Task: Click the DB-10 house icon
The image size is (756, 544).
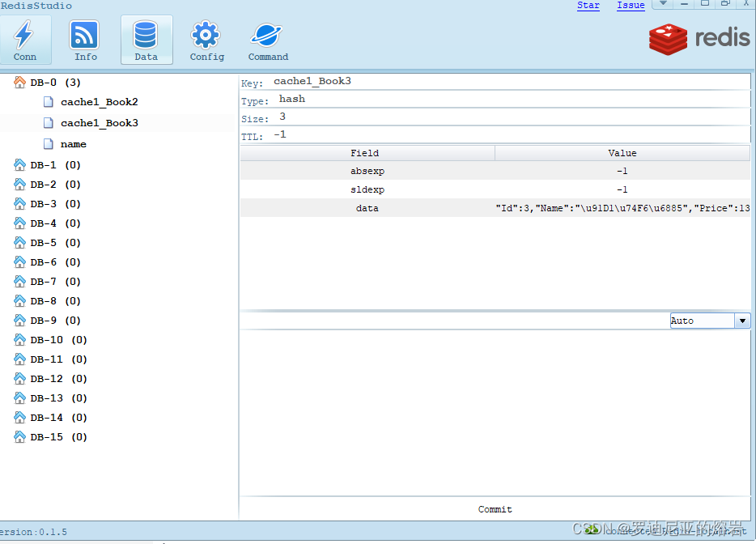Action: (19, 339)
